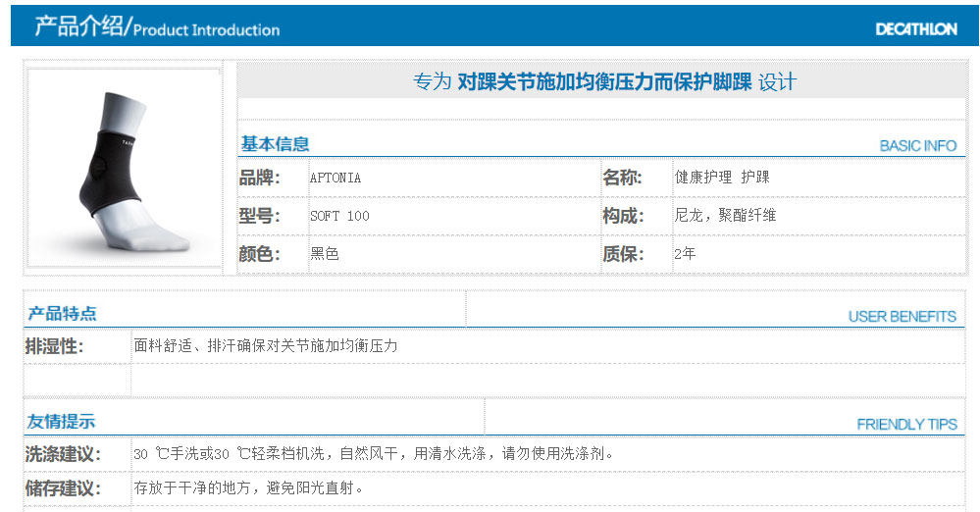Select the text '面料舒适、排汗确保对关节施加均衡压力'
The height and width of the screenshot is (512, 980).
(x=266, y=345)
